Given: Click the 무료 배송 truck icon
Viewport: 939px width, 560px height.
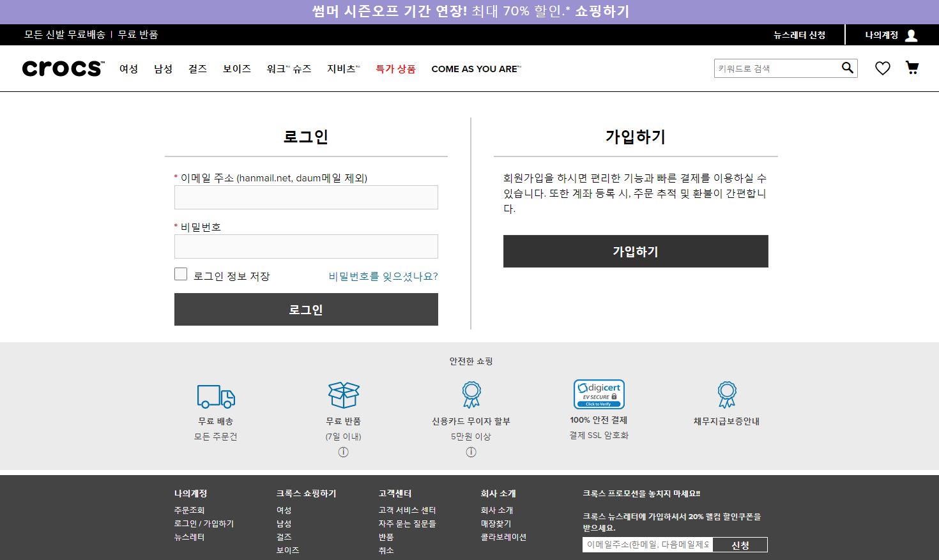Looking at the screenshot, I should [x=216, y=396].
